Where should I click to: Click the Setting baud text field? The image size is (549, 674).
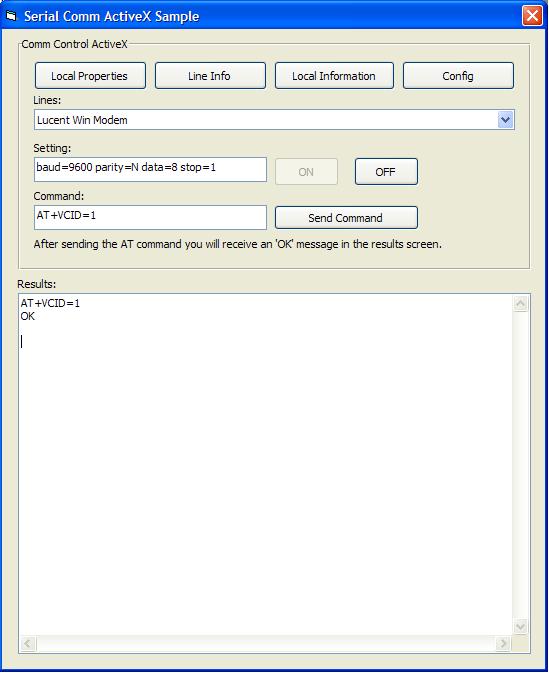tap(150, 169)
